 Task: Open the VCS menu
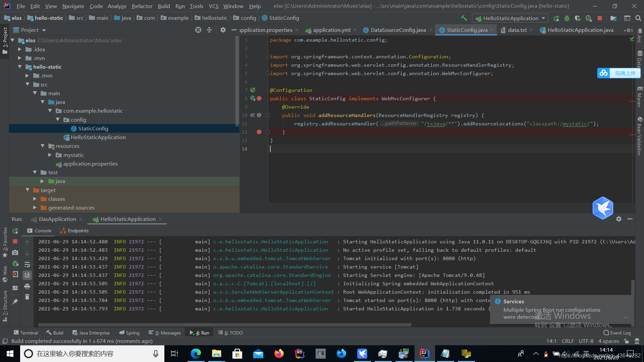tap(213, 6)
